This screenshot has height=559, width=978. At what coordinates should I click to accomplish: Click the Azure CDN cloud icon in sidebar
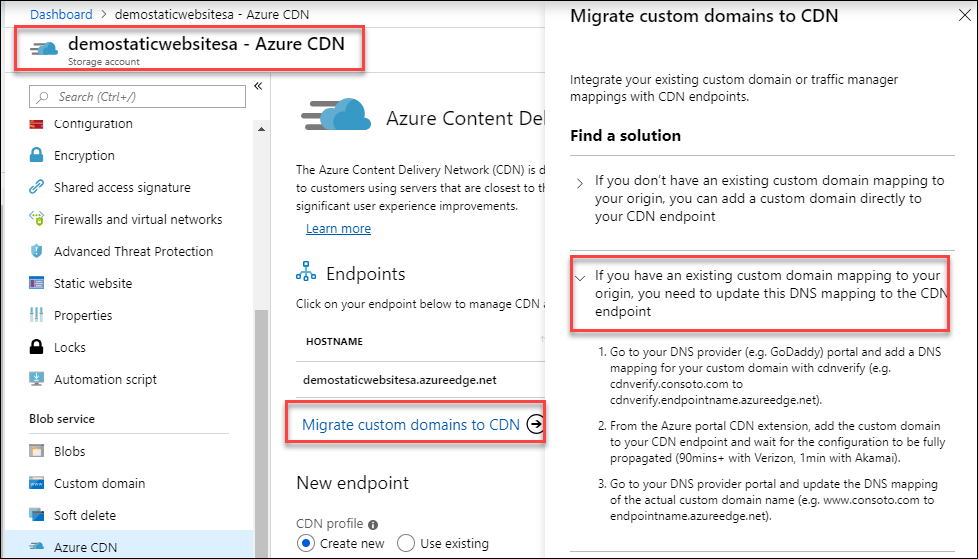tap(36, 547)
